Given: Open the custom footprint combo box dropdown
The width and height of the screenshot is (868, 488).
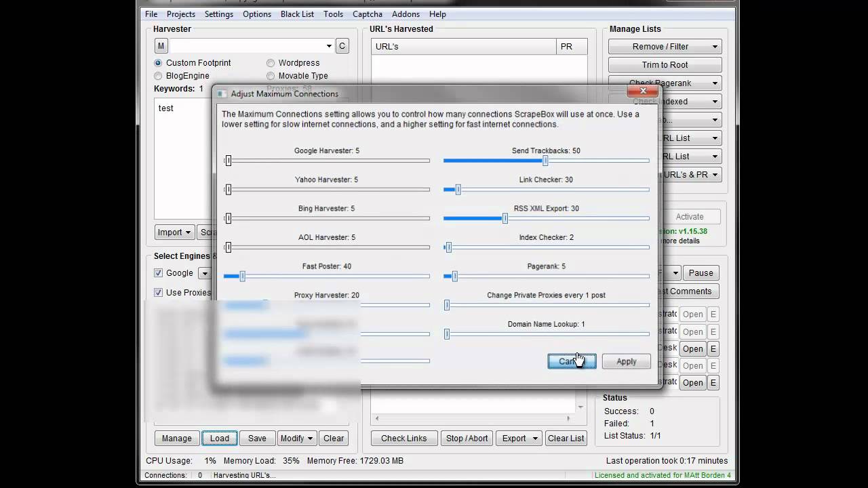Looking at the screenshot, I should 329,46.
